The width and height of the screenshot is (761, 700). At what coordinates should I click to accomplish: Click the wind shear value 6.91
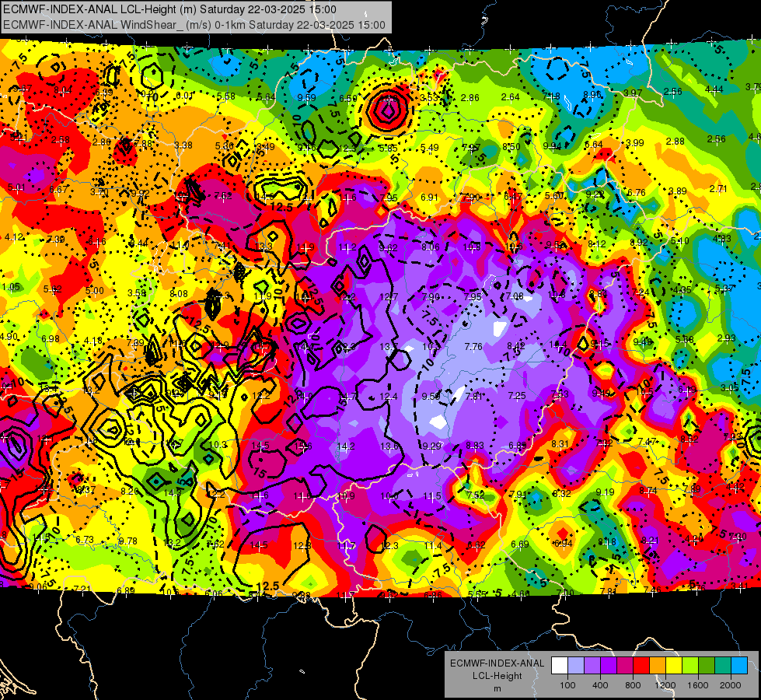pos(430,197)
